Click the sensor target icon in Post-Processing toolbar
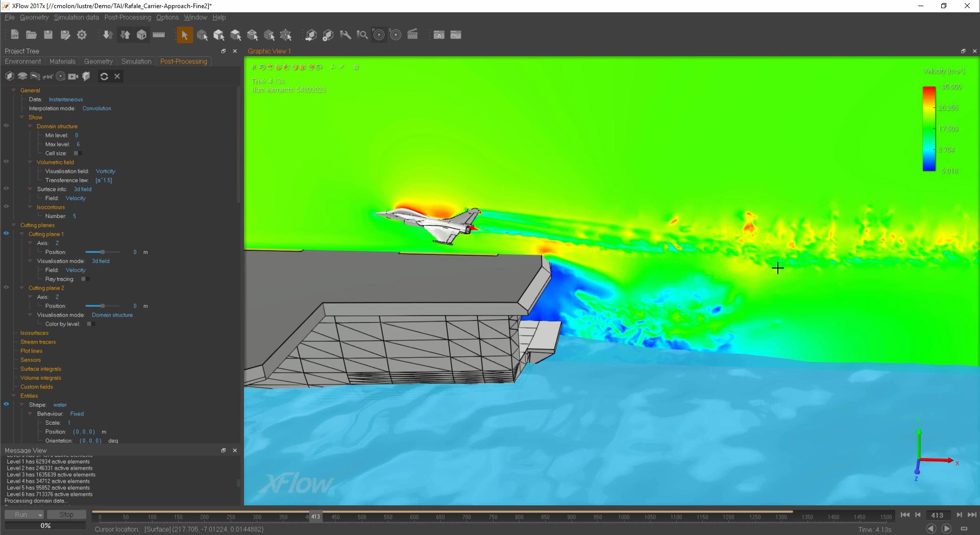 (61, 76)
